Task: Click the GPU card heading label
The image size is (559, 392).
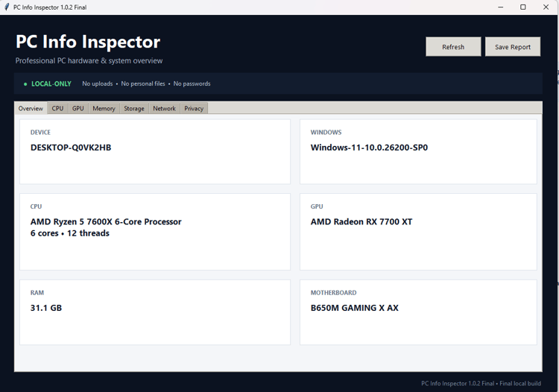Action: point(317,206)
